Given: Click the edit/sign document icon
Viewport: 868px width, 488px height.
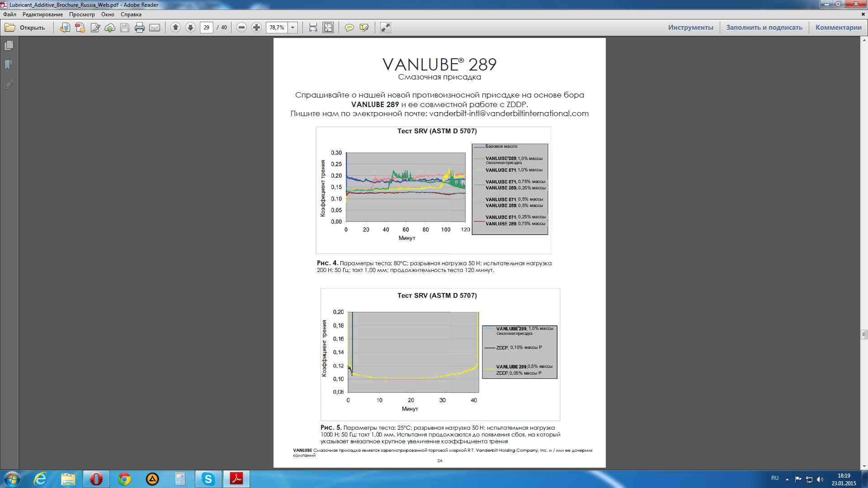Looking at the screenshot, I should tap(95, 28).
